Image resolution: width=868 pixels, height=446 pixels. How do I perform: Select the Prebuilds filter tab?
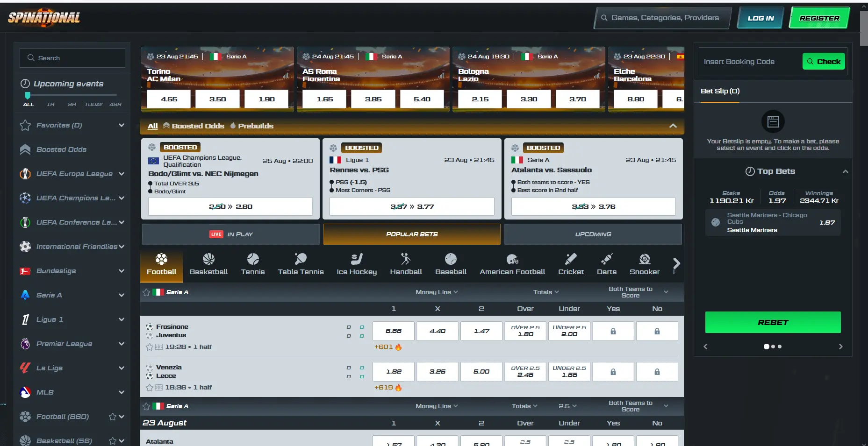click(x=251, y=126)
